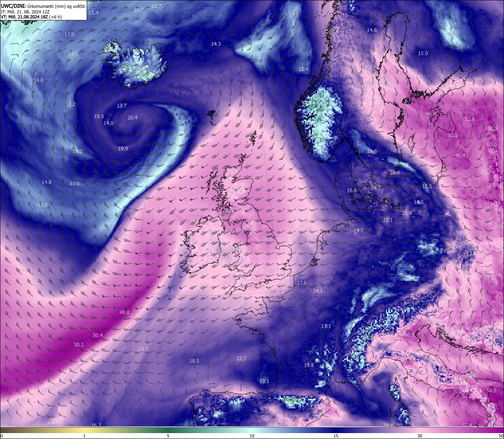The height and width of the screenshot is (439, 504).
Task: Click the 19.9 value label
Action: pos(123,148)
